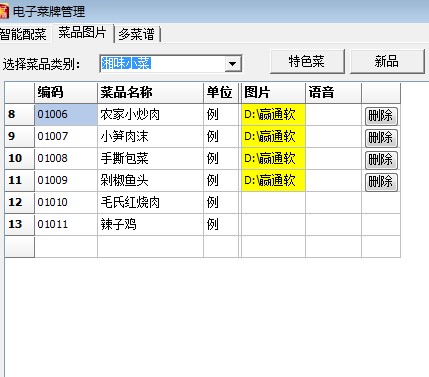Click the 语音 cell for 小笋肉末
Image resolution: width=429 pixels, height=377 pixels.
coord(333,137)
